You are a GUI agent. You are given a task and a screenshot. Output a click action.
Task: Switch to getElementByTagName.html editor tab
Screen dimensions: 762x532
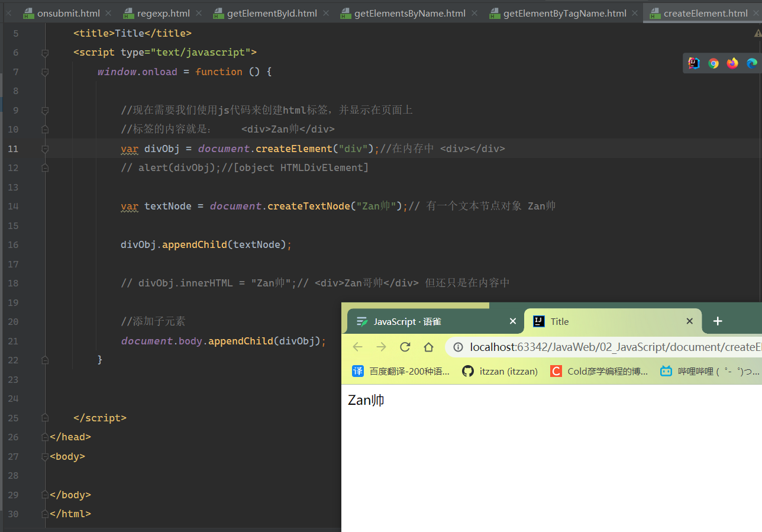pos(564,13)
